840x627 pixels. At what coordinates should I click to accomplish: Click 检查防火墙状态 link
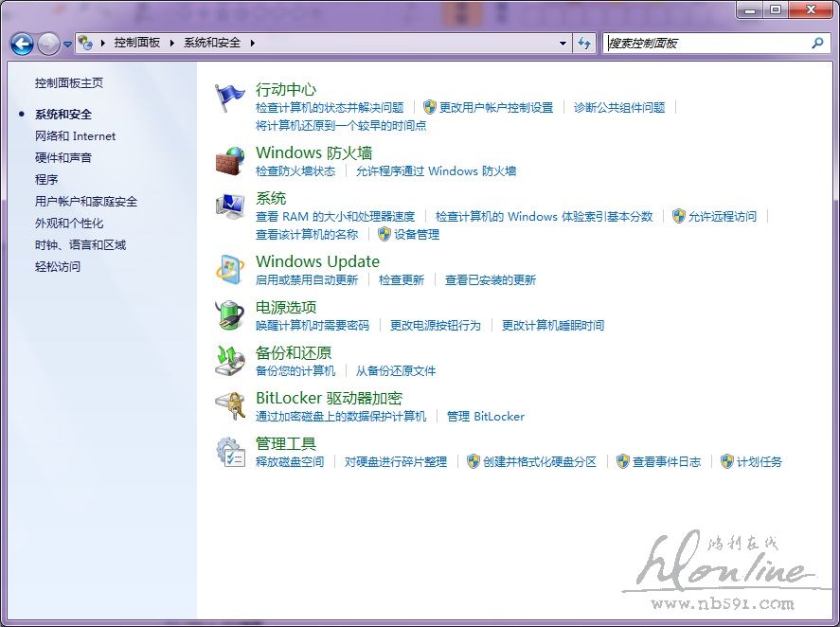point(295,170)
